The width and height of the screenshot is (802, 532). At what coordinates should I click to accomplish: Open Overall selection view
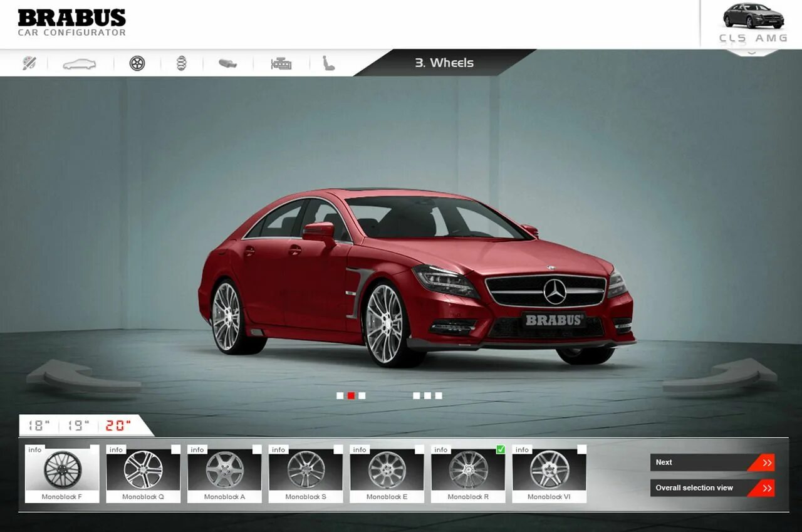click(712, 488)
